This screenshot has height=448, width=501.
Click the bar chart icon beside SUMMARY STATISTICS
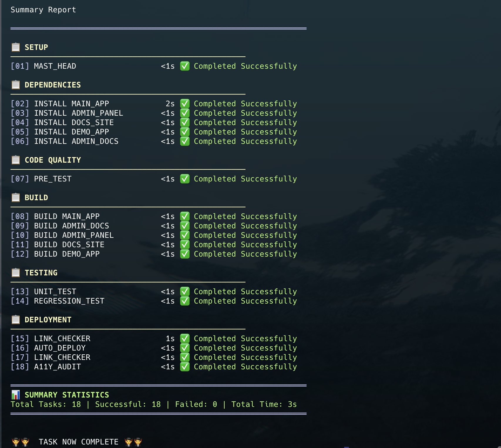coord(16,395)
